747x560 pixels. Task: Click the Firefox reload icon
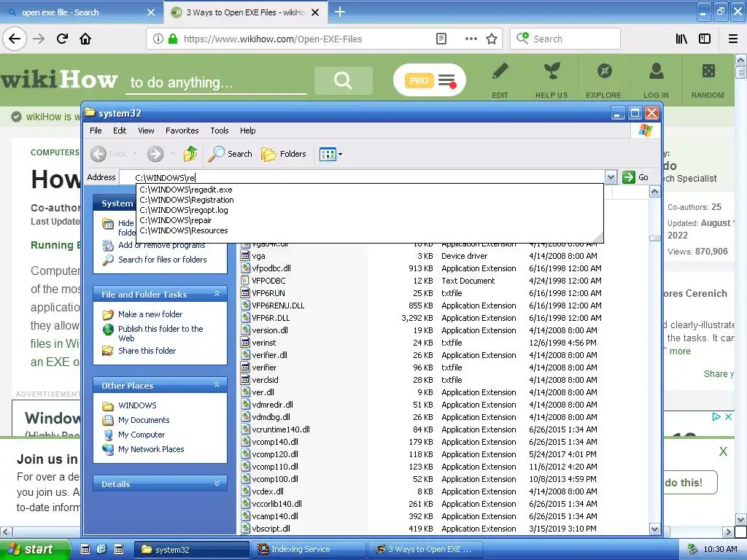62,39
